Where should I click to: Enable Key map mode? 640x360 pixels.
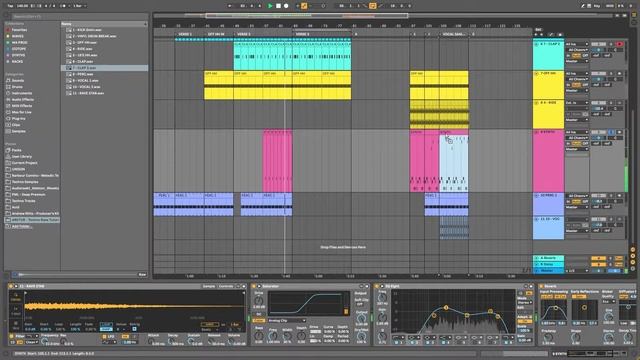pyautogui.click(x=597, y=6)
